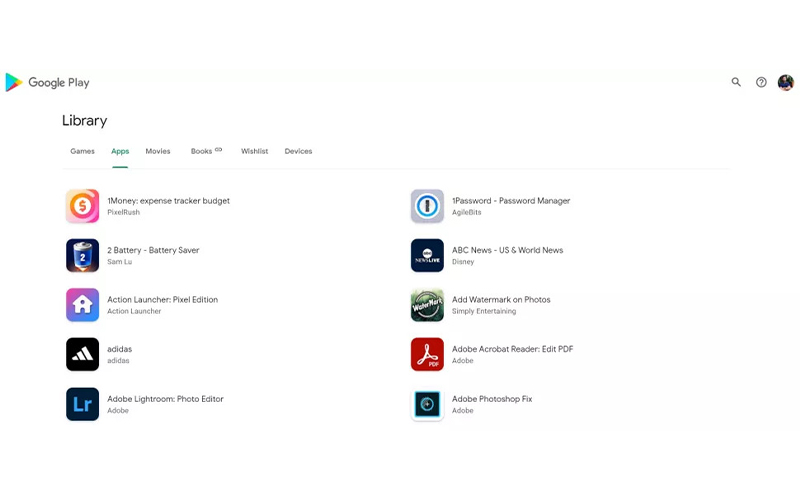800x500 pixels.
Task: Open the 2 Battery app icon
Action: tap(82, 256)
